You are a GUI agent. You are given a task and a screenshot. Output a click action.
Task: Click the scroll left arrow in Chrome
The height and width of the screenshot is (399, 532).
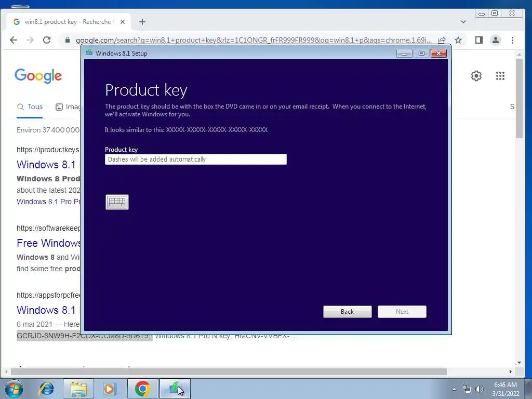click(6, 372)
